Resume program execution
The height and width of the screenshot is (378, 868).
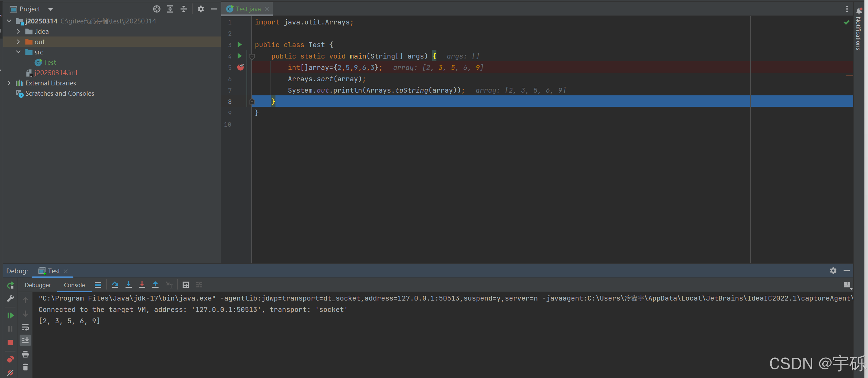coord(10,315)
